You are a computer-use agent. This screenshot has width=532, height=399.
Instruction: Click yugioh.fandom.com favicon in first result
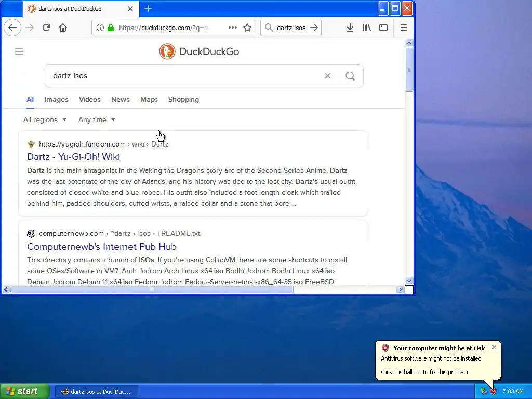click(31, 144)
